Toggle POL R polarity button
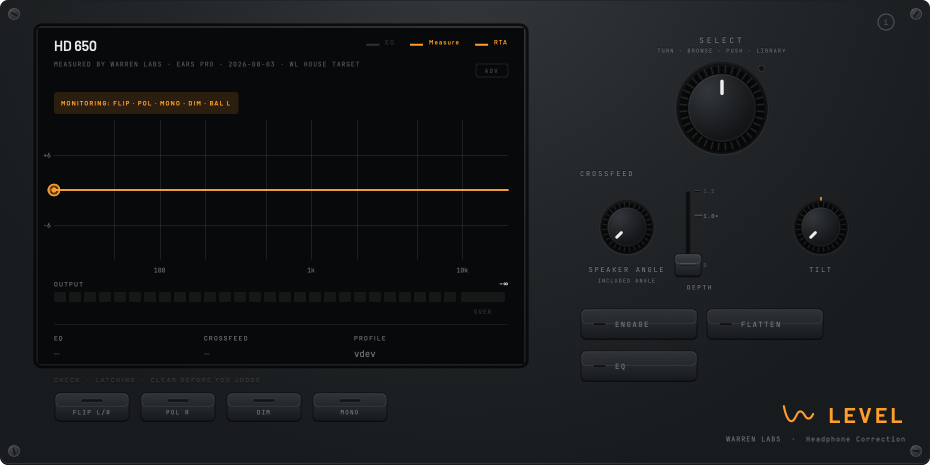This screenshot has width=930, height=465. [x=178, y=407]
